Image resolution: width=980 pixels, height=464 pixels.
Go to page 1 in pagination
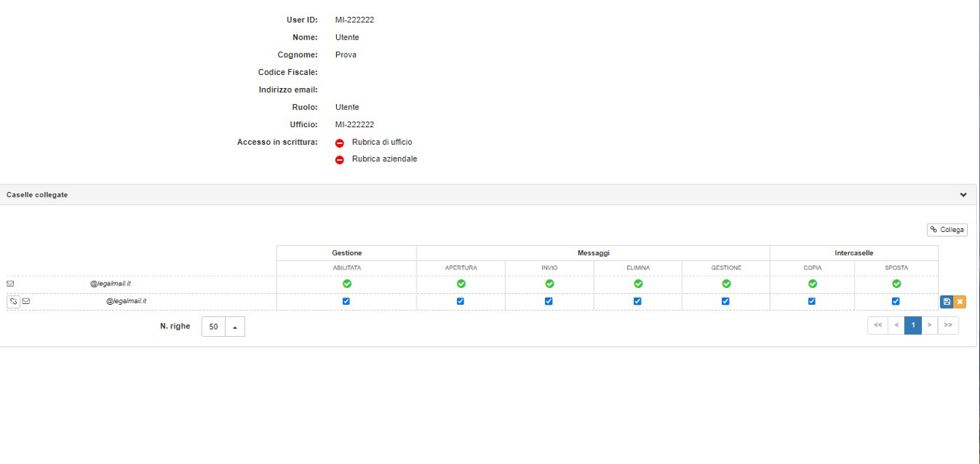point(913,325)
